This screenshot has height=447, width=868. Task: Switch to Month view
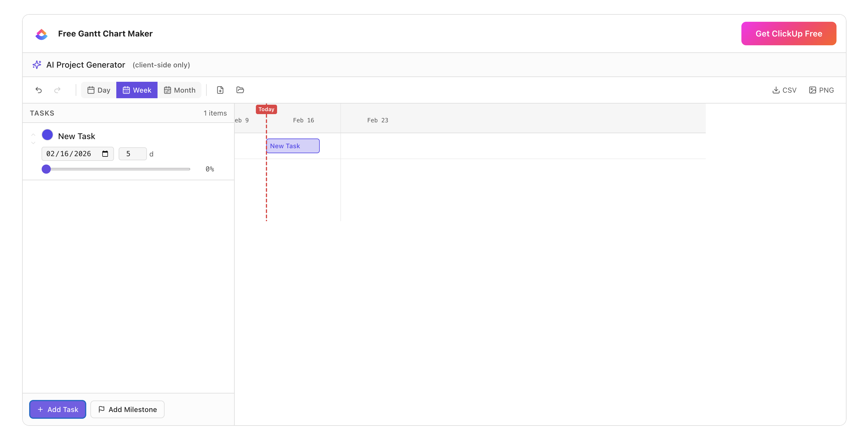pyautogui.click(x=180, y=90)
